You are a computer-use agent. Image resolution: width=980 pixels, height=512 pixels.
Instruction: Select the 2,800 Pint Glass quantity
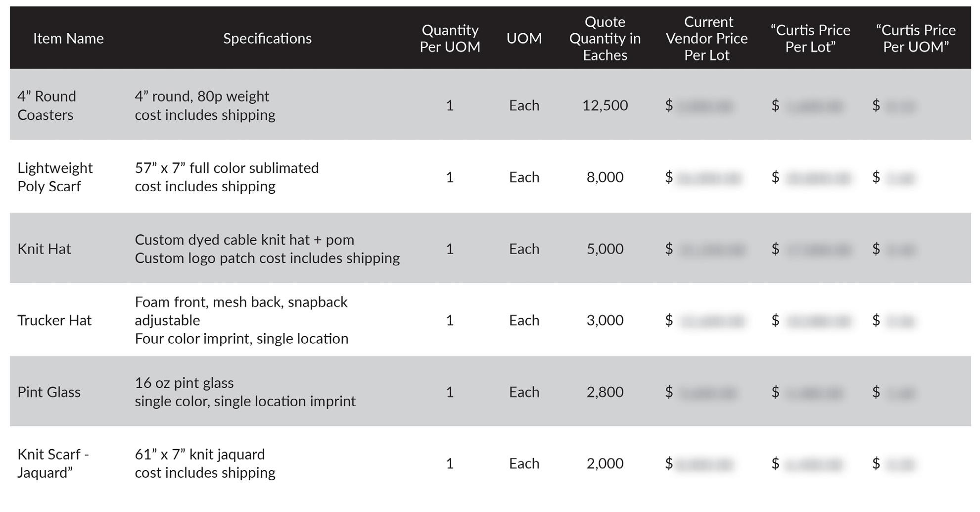pyautogui.click(x=605, y=392)
